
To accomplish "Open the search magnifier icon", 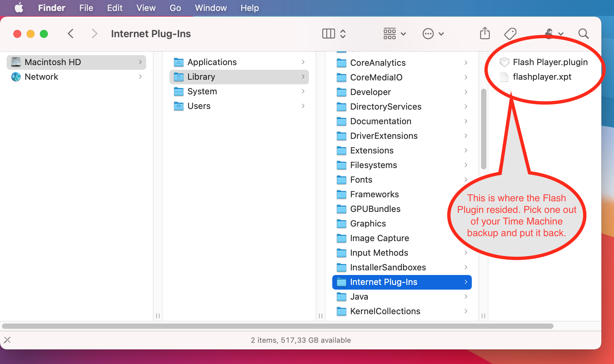I will [583, 34].
